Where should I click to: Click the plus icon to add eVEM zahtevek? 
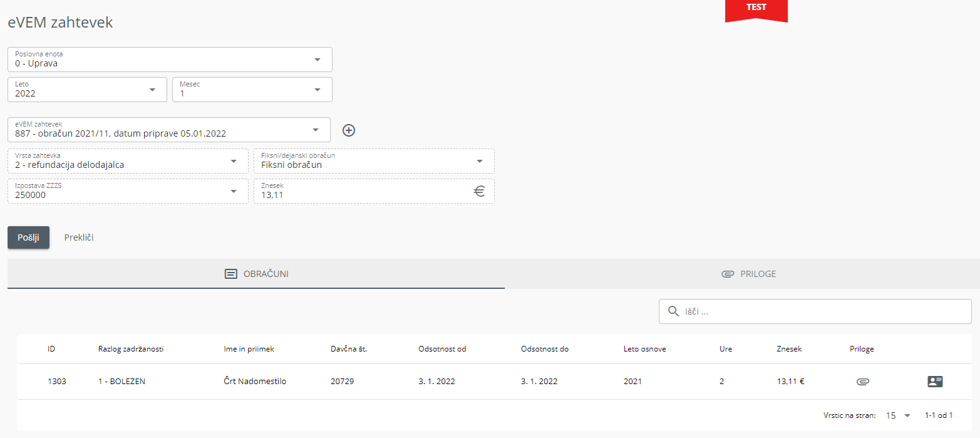point(349,130)
